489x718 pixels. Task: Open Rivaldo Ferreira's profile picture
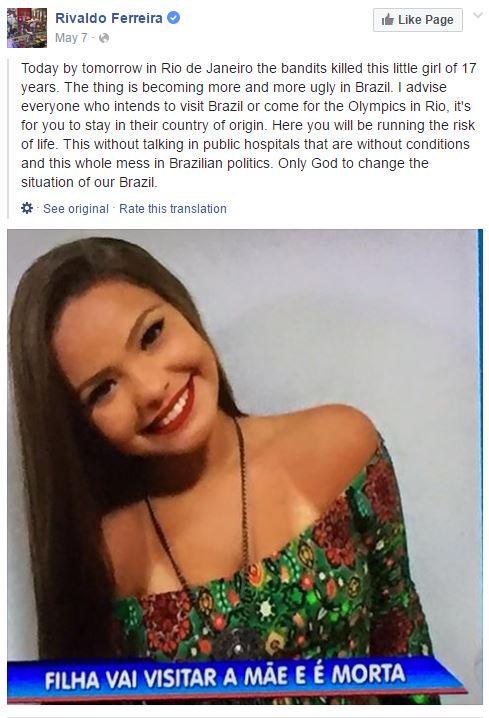27,27
